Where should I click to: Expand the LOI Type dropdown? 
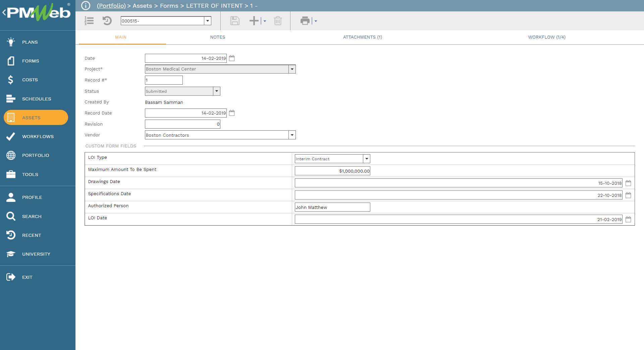coord(367,159)
